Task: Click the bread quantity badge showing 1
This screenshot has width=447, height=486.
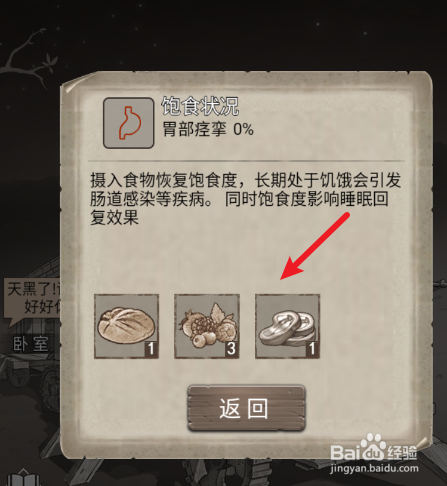Action: [x=151, y=349]
